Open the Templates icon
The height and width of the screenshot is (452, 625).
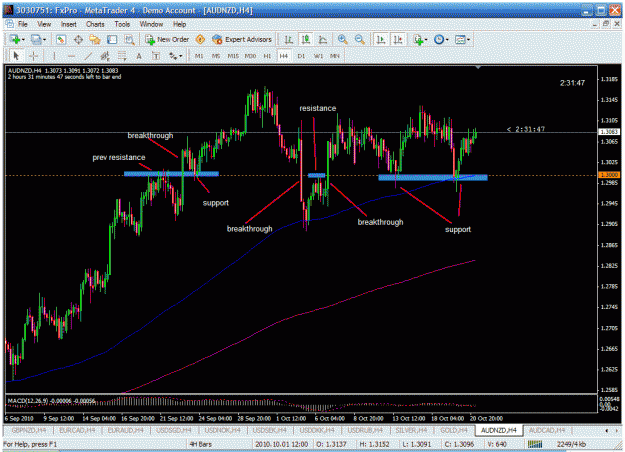[x=460, y=39]
